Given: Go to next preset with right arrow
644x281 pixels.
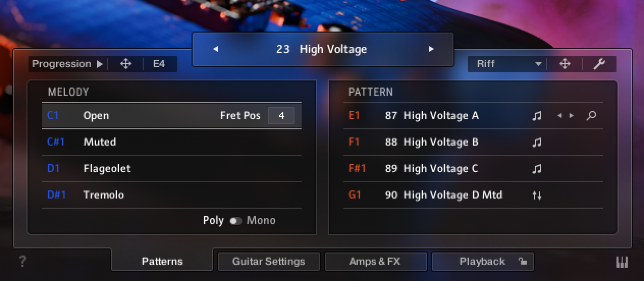Looking at the screenshot, I should (431, 49).
